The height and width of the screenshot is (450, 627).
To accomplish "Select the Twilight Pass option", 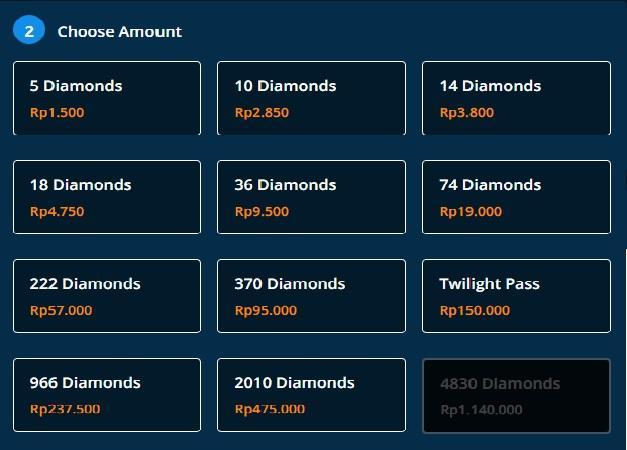I will click(x=516, y=296).
